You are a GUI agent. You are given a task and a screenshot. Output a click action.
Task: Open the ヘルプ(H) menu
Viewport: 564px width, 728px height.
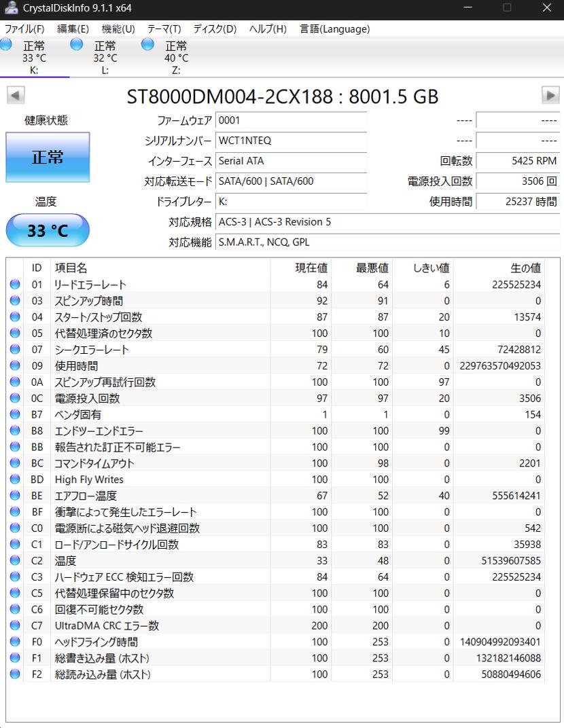click(268, 29)
